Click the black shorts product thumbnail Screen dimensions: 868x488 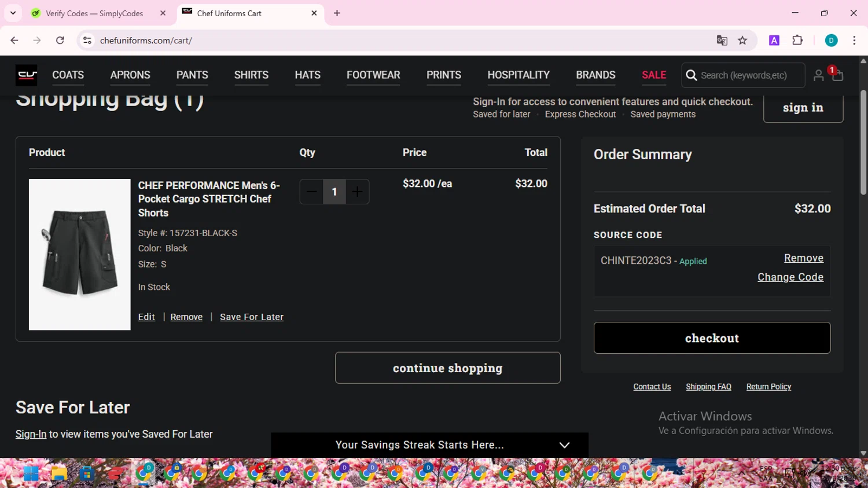pyautogui.click(x=80, y=254)
